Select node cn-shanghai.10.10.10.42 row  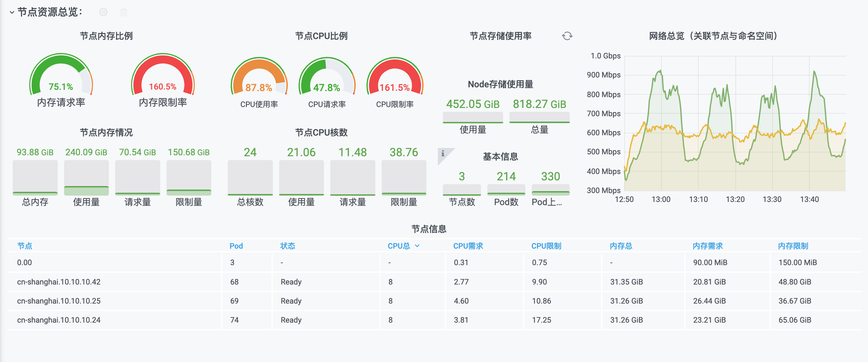pyautogui.click(x=59, y=281)
